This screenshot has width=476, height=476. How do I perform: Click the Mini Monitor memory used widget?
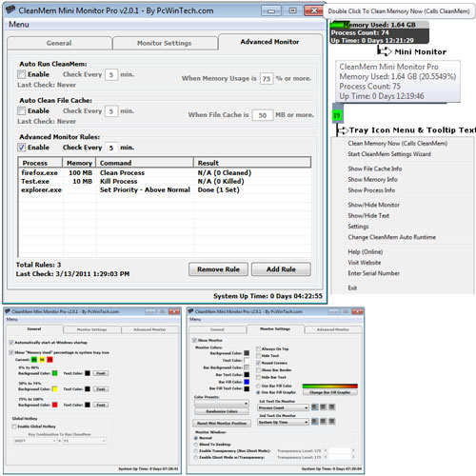(x=379, y=32)
